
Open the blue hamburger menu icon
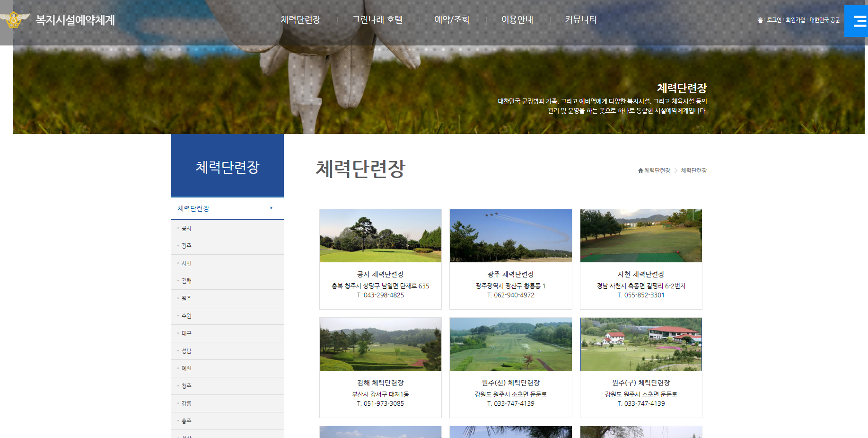point(857,21)
